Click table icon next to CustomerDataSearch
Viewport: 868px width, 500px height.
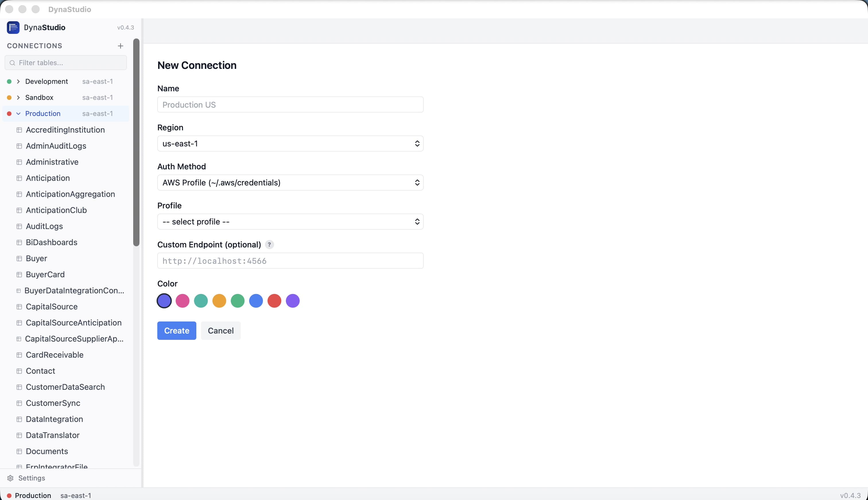click(x=19, y=387)
